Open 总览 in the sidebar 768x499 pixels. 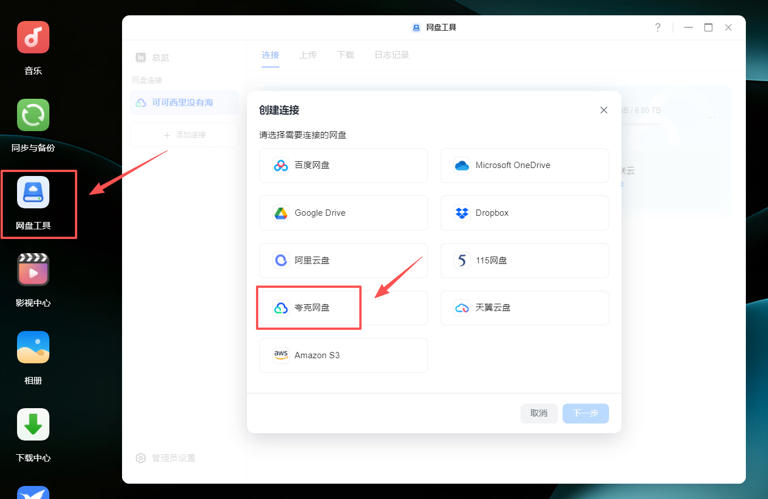point(160,58)
